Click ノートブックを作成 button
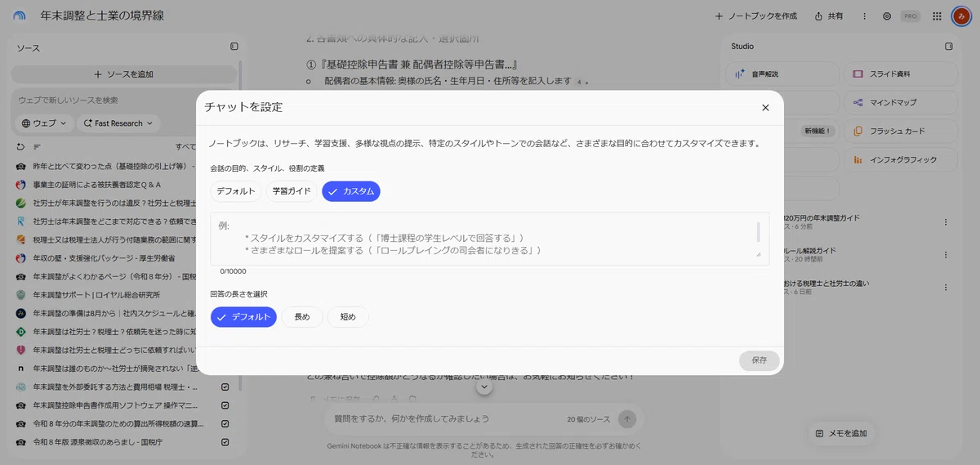The image size is (980, 465). tap(755, 16)
